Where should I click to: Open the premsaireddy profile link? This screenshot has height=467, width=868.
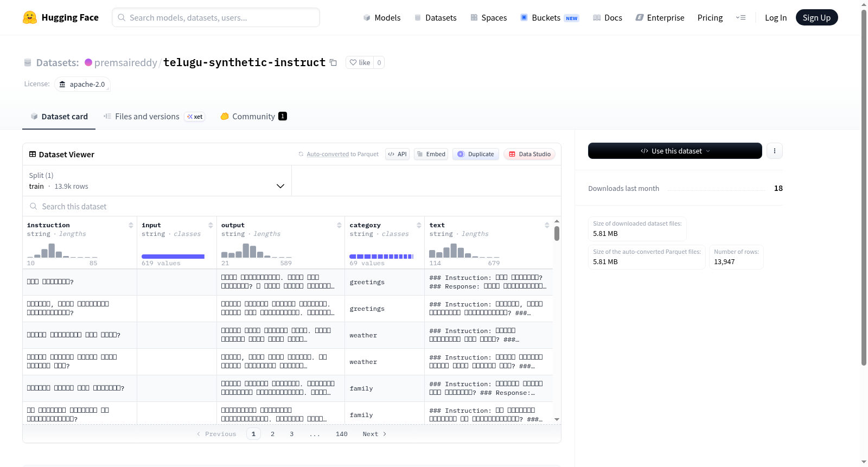(x=126, y=63)
